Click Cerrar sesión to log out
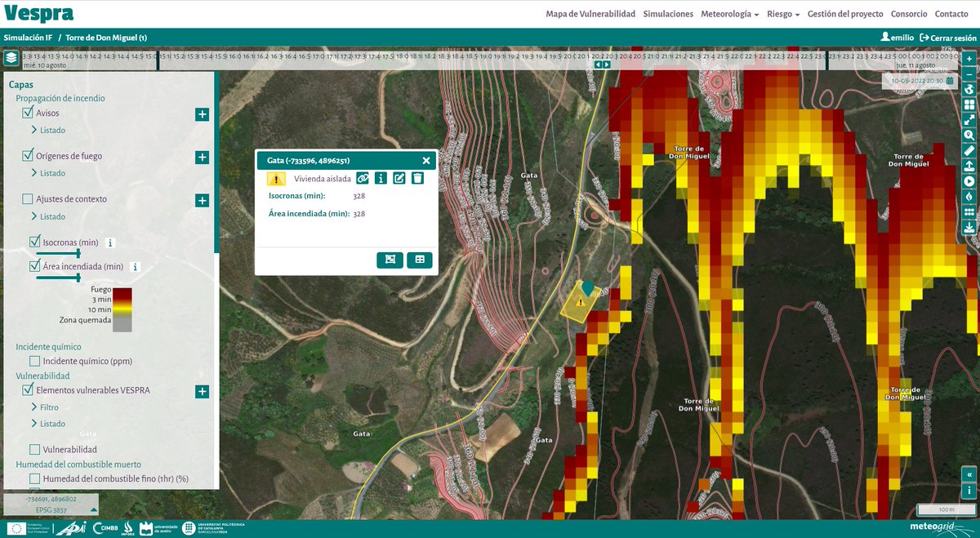980x538 pixels. [947, 38]
